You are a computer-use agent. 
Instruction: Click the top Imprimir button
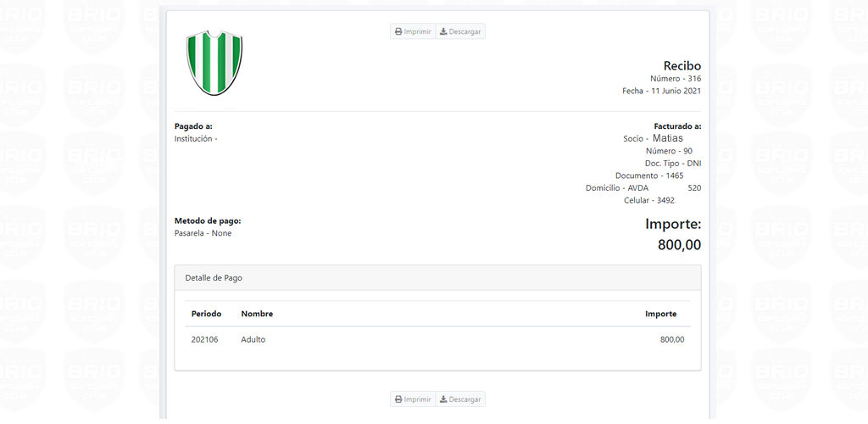[413, 31]
